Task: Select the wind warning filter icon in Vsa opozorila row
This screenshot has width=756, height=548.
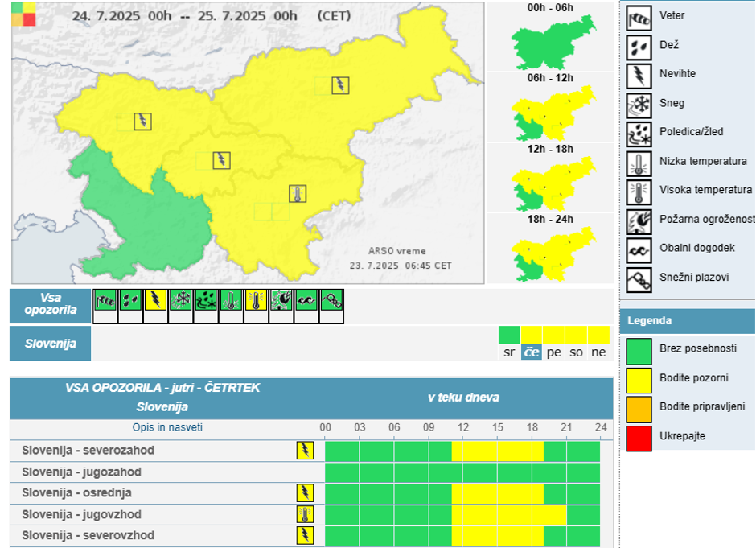Action: (x=104, y=301)
